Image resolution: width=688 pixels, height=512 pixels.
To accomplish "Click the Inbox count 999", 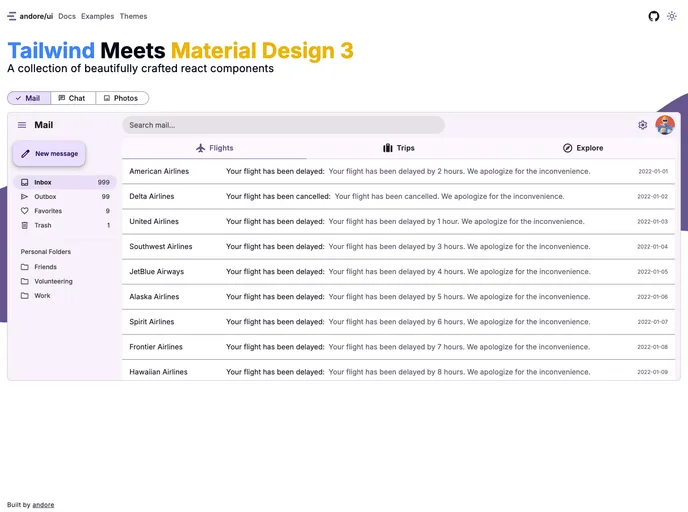I will click(x=104, y=182).
